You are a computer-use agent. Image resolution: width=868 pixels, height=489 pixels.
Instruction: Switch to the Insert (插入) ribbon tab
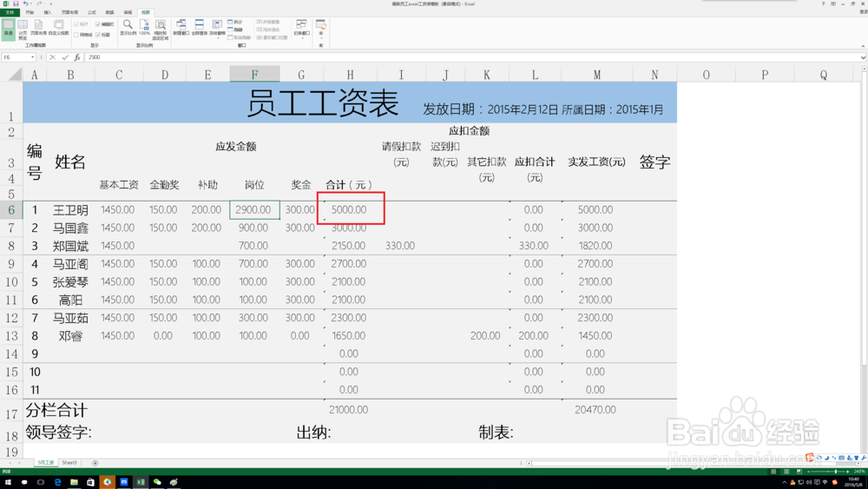[x=48, y=12]
